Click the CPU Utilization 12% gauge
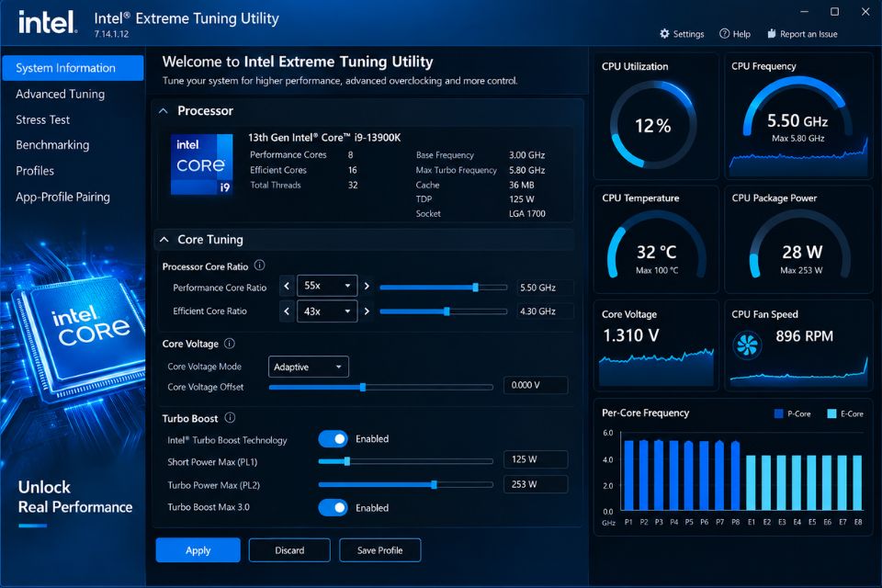 (653, 124)
